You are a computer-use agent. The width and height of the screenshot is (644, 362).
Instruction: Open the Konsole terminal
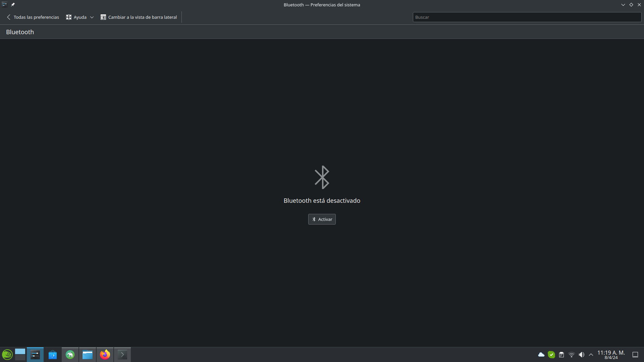(x=122, y=355)
